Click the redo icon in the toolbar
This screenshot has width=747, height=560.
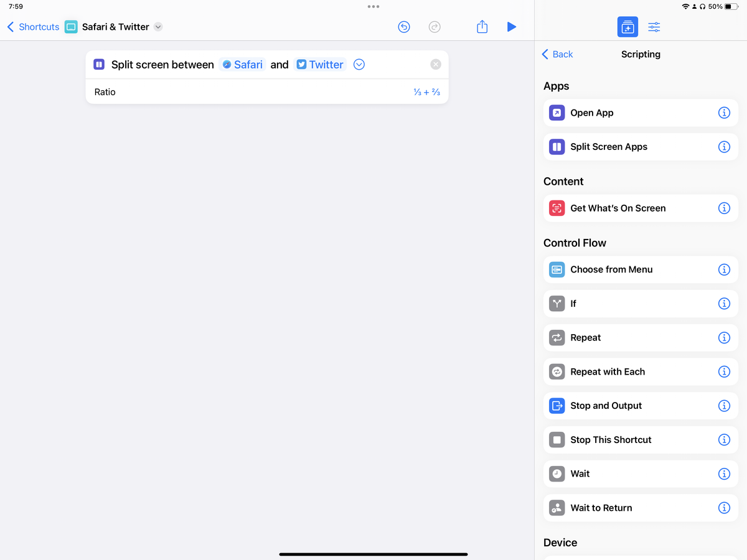pos(435,27)
